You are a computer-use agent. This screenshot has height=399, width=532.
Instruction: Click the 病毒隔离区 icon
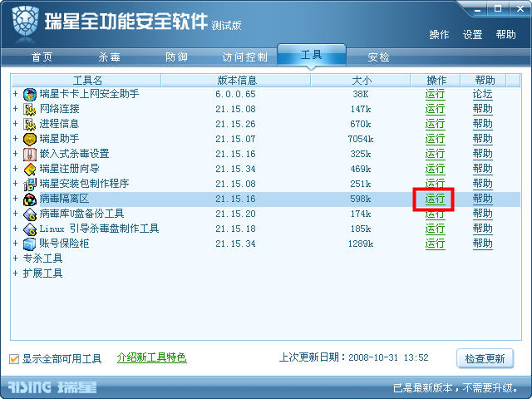pos(30,199)
